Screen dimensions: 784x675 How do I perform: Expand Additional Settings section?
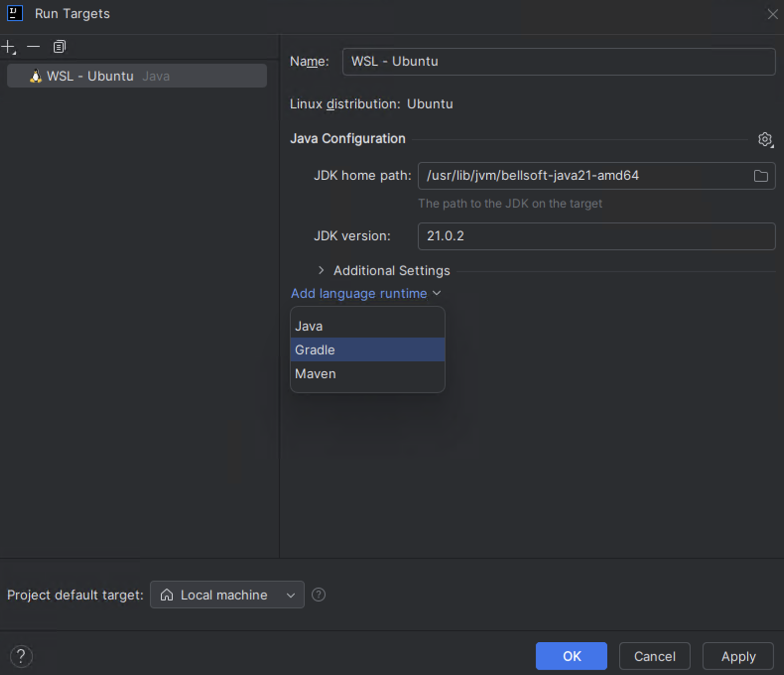(321, 270)
